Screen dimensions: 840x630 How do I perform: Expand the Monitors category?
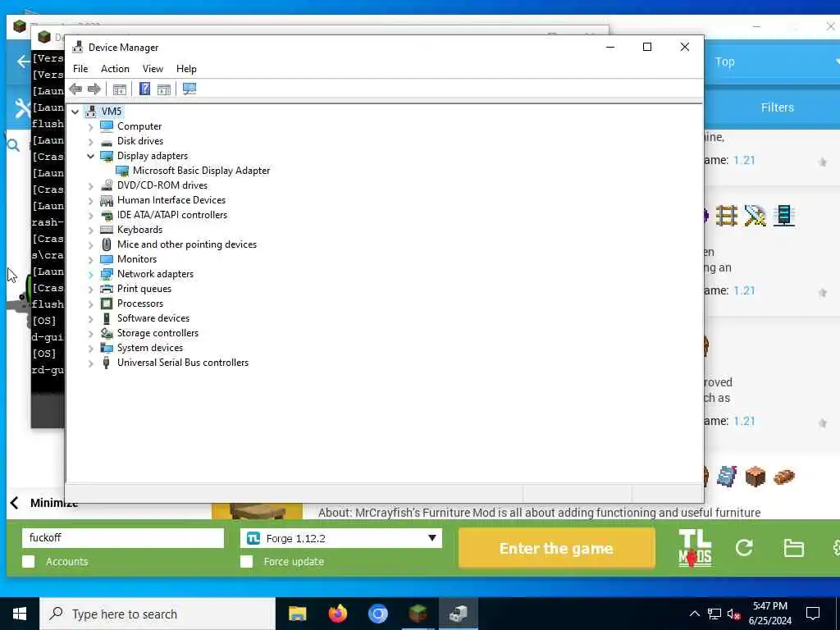[x=90, y=260]
